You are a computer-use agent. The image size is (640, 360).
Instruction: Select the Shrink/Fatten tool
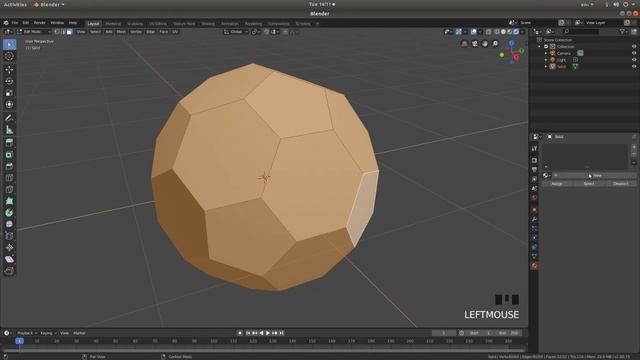pos(9,247)
